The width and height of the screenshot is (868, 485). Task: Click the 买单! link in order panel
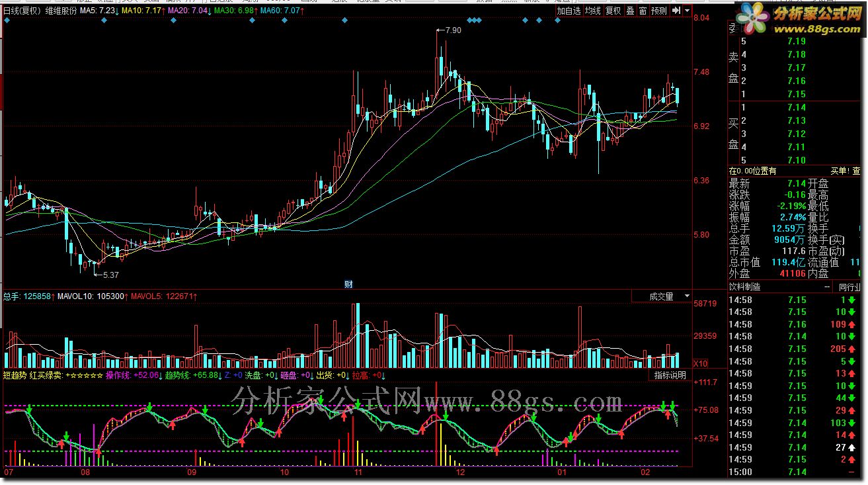[840, 171]
